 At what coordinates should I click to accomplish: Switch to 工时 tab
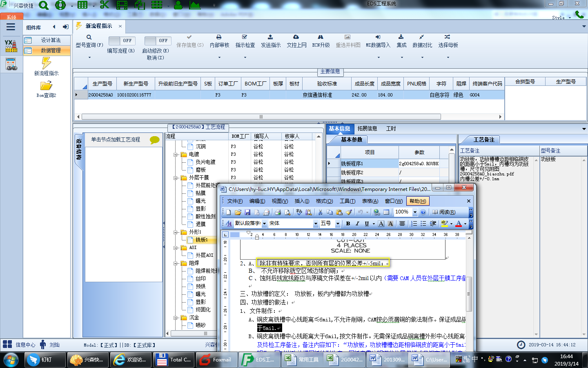(x=391, y=128)
